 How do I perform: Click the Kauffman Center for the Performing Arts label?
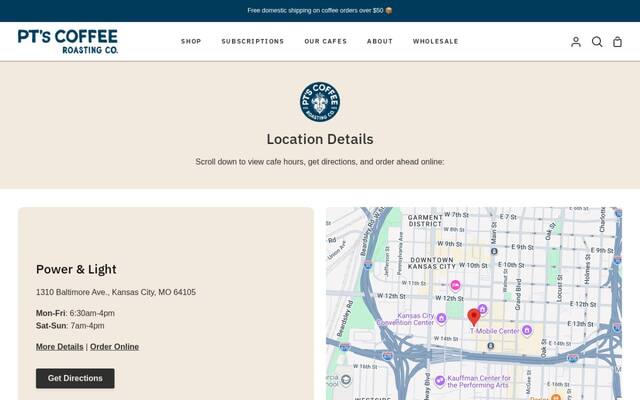tap(479, 382)
